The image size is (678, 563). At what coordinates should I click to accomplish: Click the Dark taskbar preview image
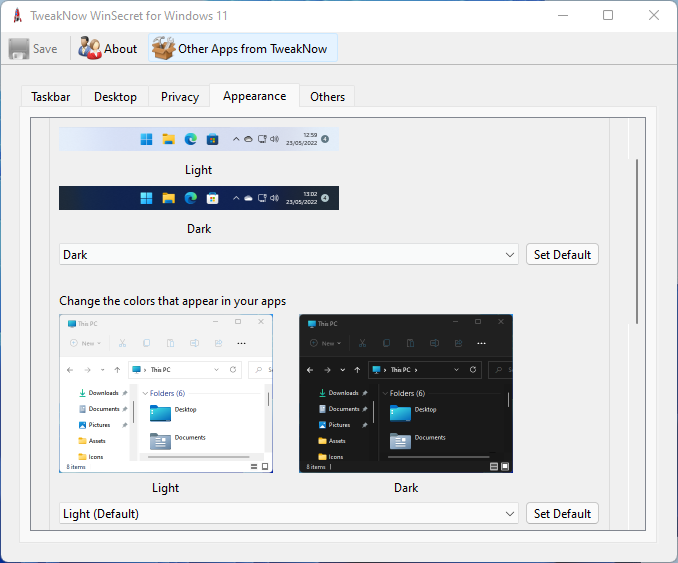click(x=199, y=198)
